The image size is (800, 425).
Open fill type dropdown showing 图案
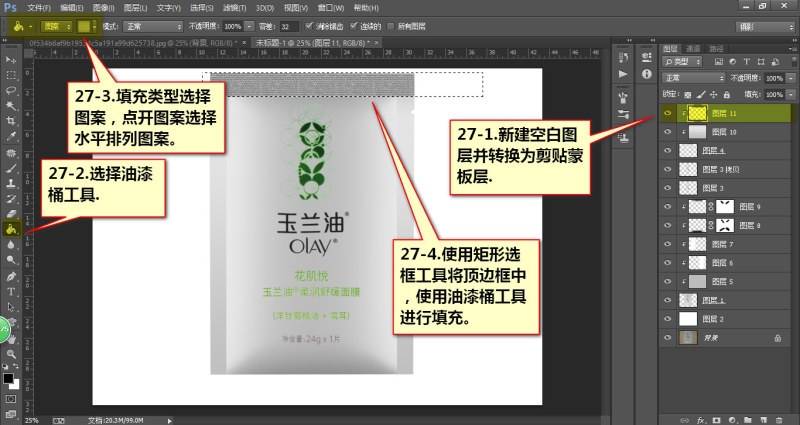(57, 27)
